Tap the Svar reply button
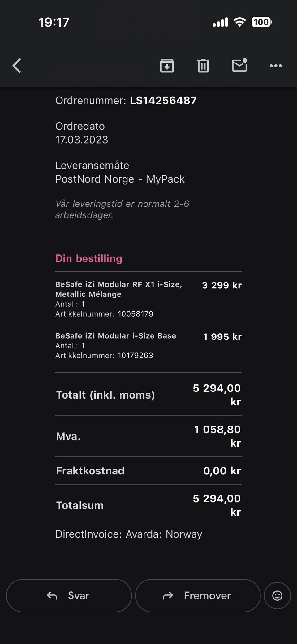The height and width of the screenshot is (644, 297). (69, 595)
